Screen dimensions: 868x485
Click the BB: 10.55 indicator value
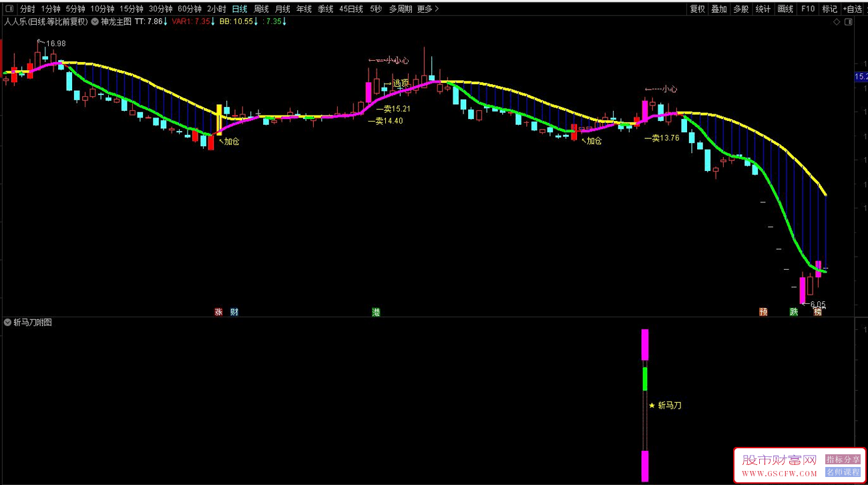pyautogui.click(x=238, y=21)
